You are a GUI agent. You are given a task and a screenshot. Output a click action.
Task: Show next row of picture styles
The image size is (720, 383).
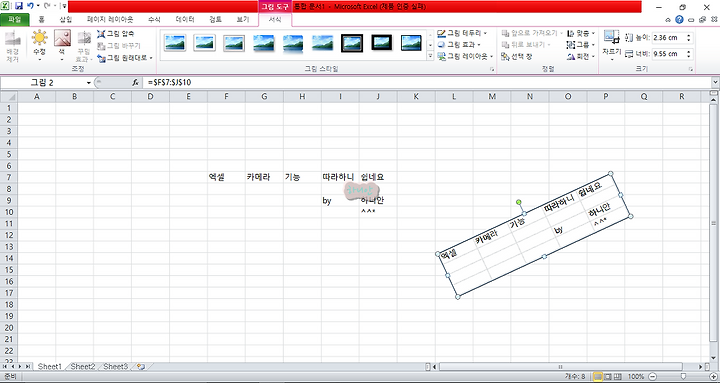(430, 45)
